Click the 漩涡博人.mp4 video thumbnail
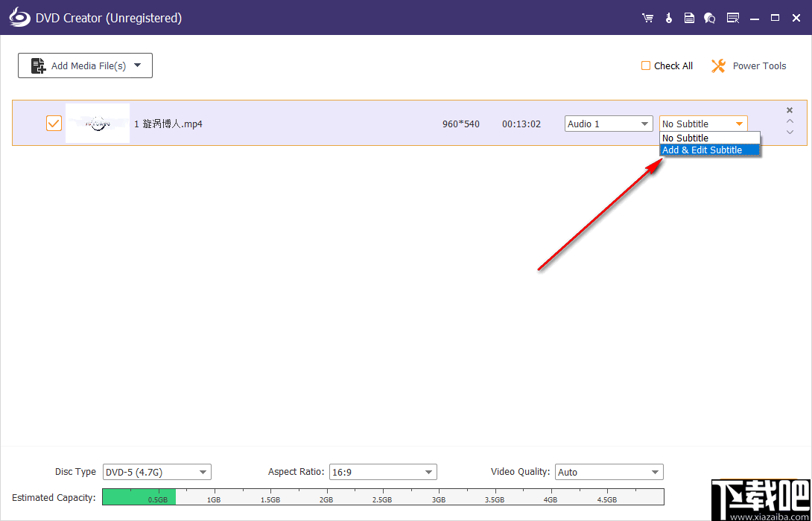 [x=97, y=123]
